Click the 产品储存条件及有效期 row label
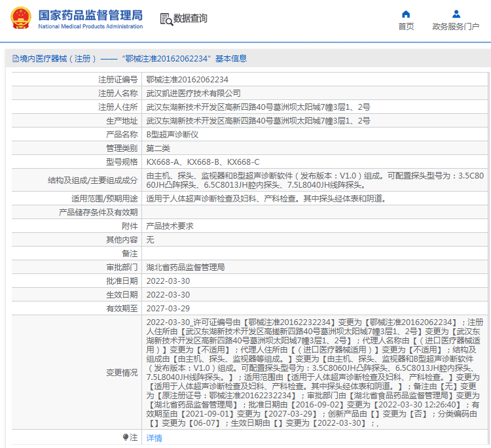The width and height of the screenshot is (491, 448). coord(98,213)
